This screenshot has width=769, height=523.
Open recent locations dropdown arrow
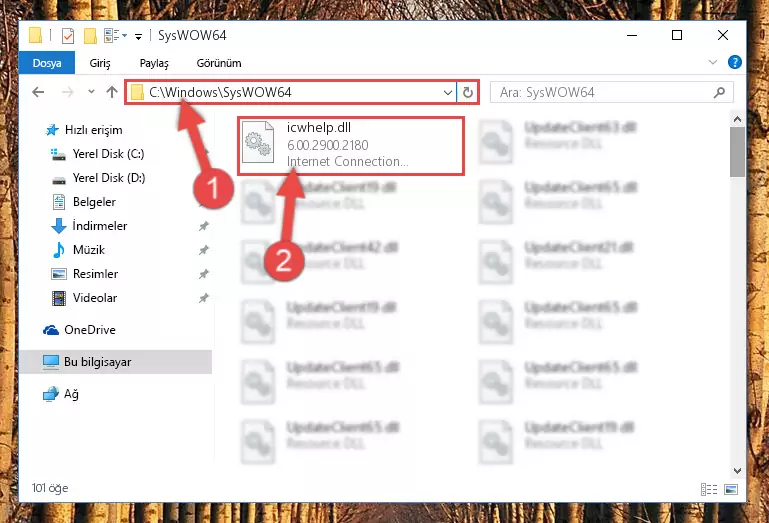pos(91,92)
